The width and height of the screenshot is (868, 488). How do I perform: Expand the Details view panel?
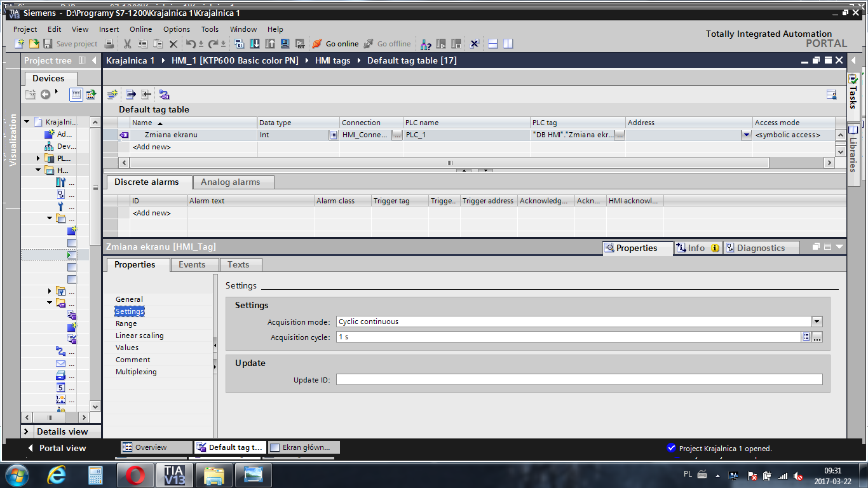[27, 431]
